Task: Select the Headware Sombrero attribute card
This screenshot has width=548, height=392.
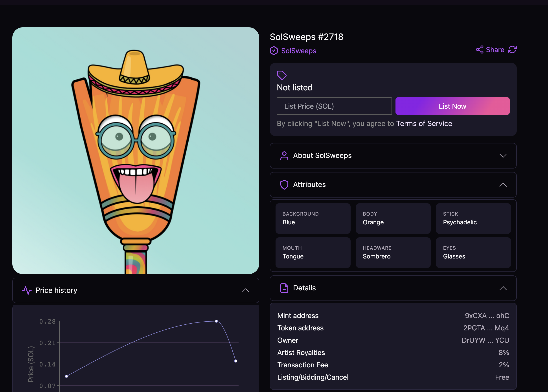Action: 393,253
